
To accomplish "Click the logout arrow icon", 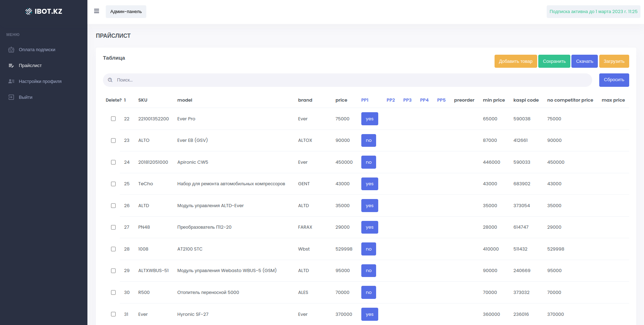I will tap(11, 97).
